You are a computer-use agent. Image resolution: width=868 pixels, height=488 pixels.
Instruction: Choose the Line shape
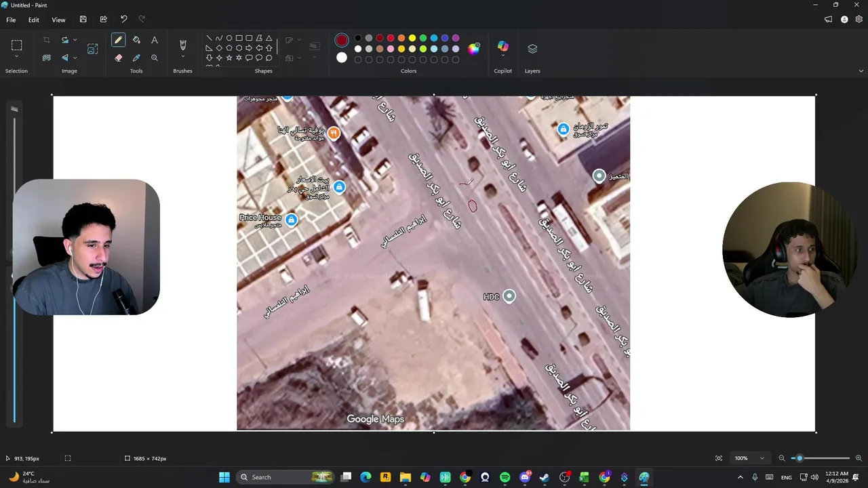coord(209,38)
